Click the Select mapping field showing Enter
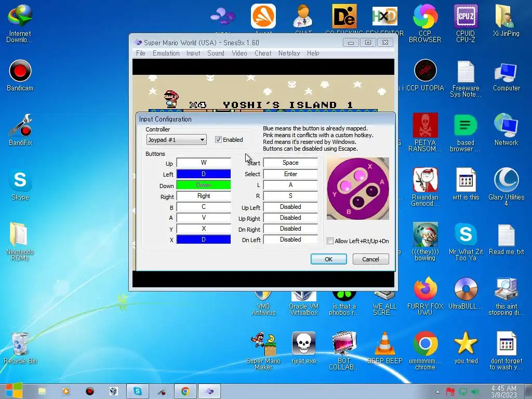532x399 pixels. tap(290, 174)
